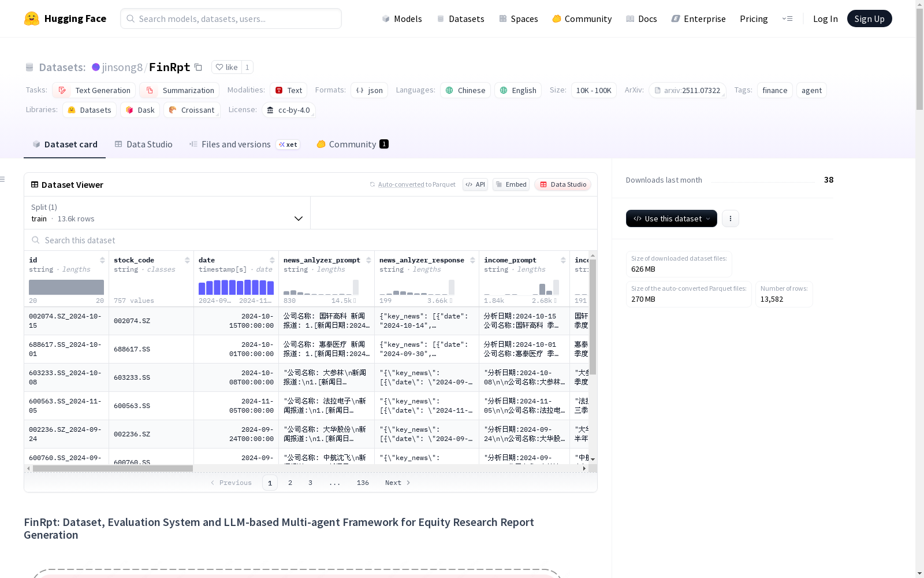Open the navigation overflow menu icon
This screenshot has width=924, height=578.
click(787, 18)
